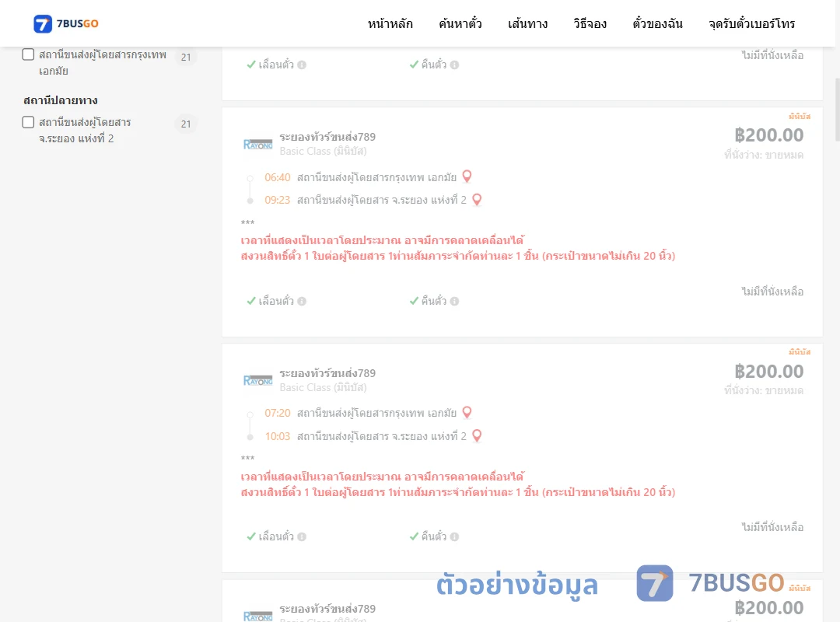Click ไม่มีที่นั่งเหลือ in topmost card
This screenshot has width=840, height=622.
(x=772, y=55)
